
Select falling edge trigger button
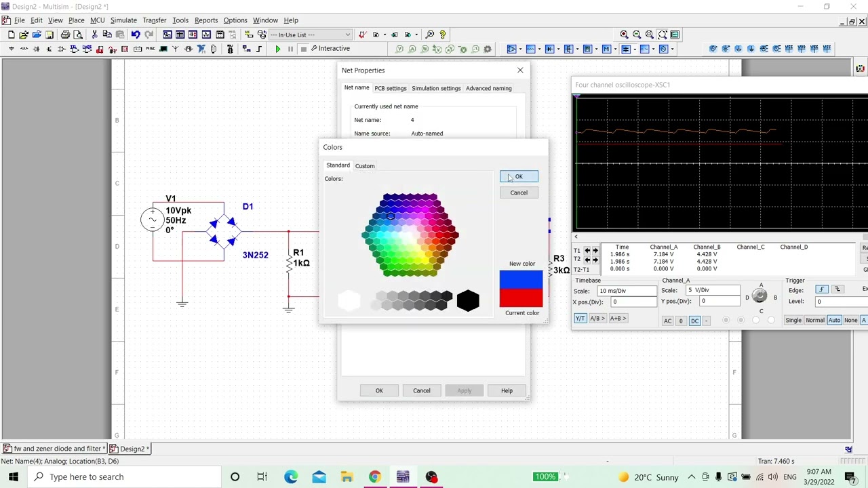[837, 289]
